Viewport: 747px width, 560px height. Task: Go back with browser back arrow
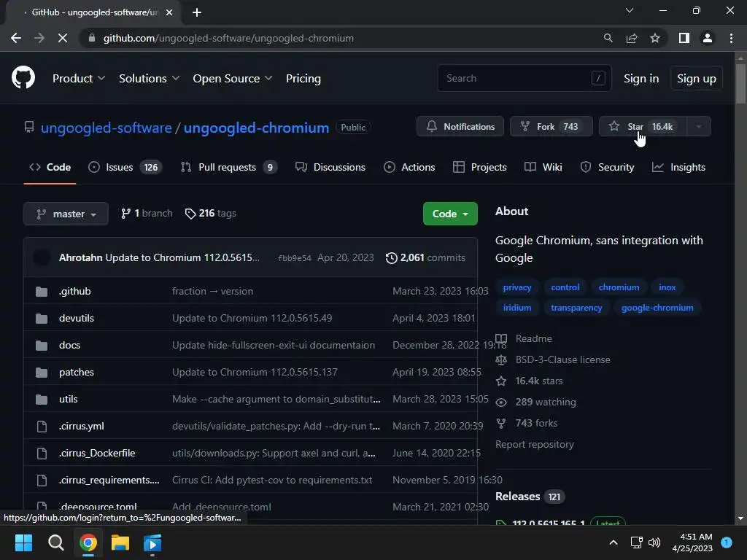(16, 38)
